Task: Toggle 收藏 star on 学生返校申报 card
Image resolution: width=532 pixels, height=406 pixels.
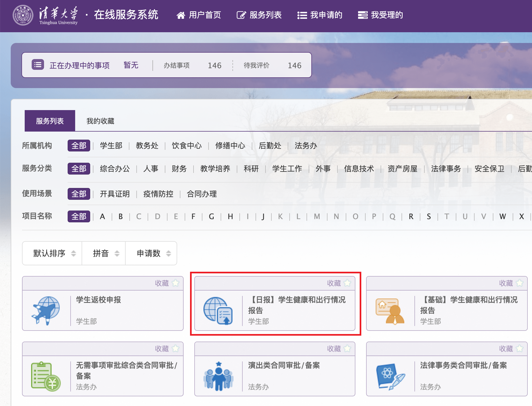Action: [x=176, y=283]
